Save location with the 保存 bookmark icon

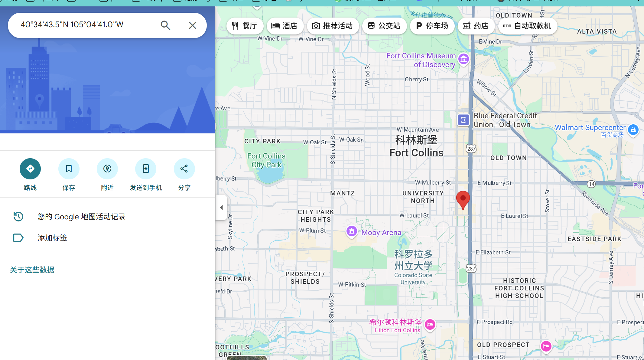(x=69, y=169)
